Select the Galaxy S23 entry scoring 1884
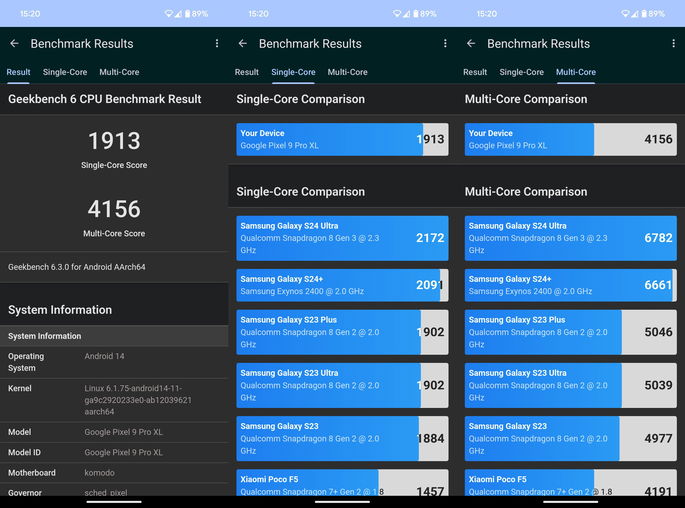 click(342, 438)
